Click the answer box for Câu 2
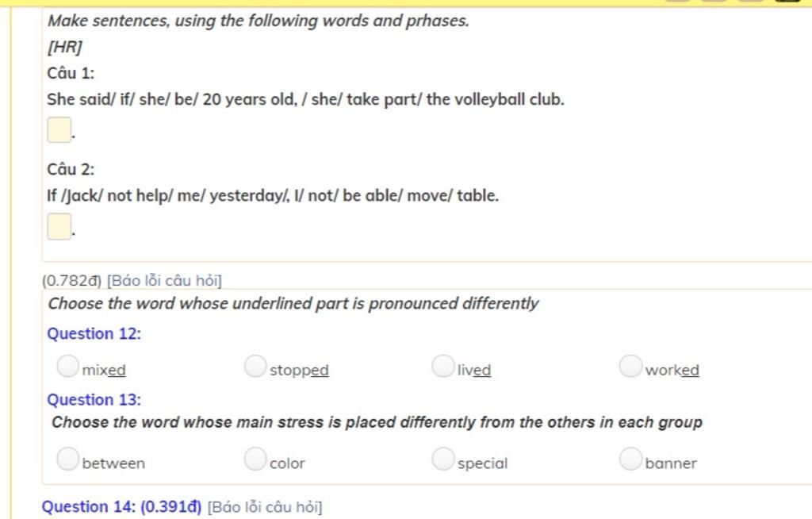The height and width of the screenshot is (519, 812). pos(59,227)
